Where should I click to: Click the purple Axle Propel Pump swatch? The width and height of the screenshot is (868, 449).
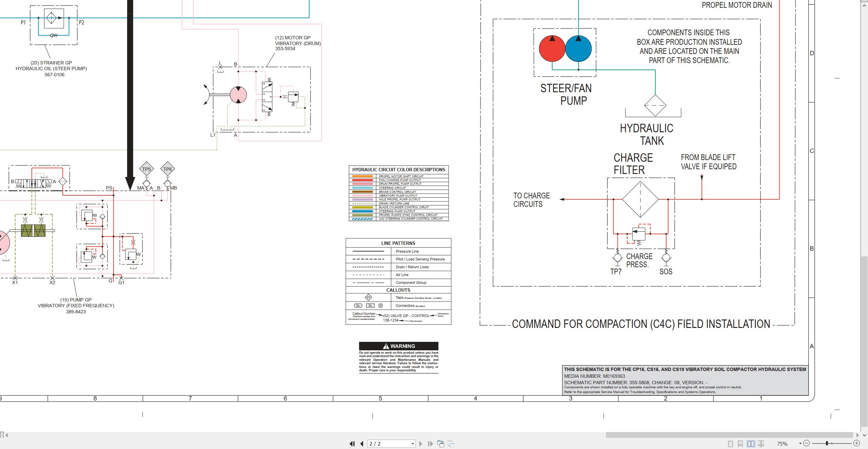tap(362, 199)
